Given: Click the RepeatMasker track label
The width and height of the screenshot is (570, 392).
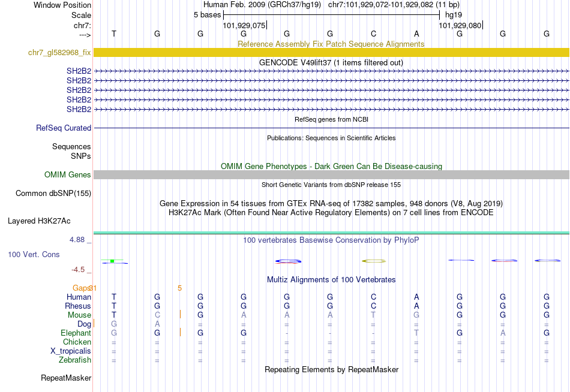Looking at the screenshot, I should point(66,378).
